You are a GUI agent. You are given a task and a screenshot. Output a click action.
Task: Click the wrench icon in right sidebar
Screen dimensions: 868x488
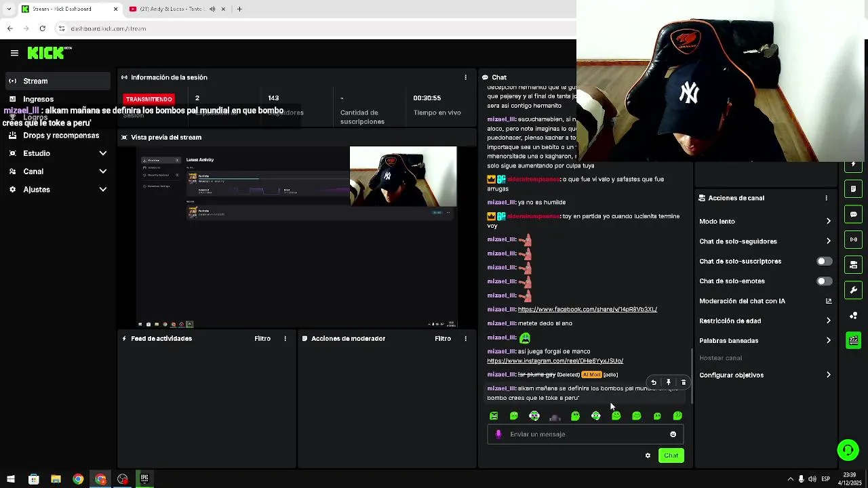(854, 290)
